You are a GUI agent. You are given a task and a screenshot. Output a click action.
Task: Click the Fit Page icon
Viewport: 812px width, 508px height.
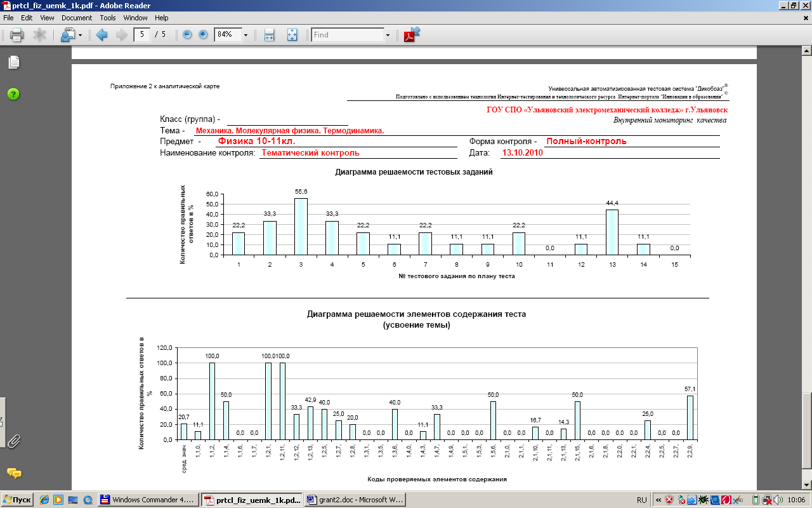point(292,35)
